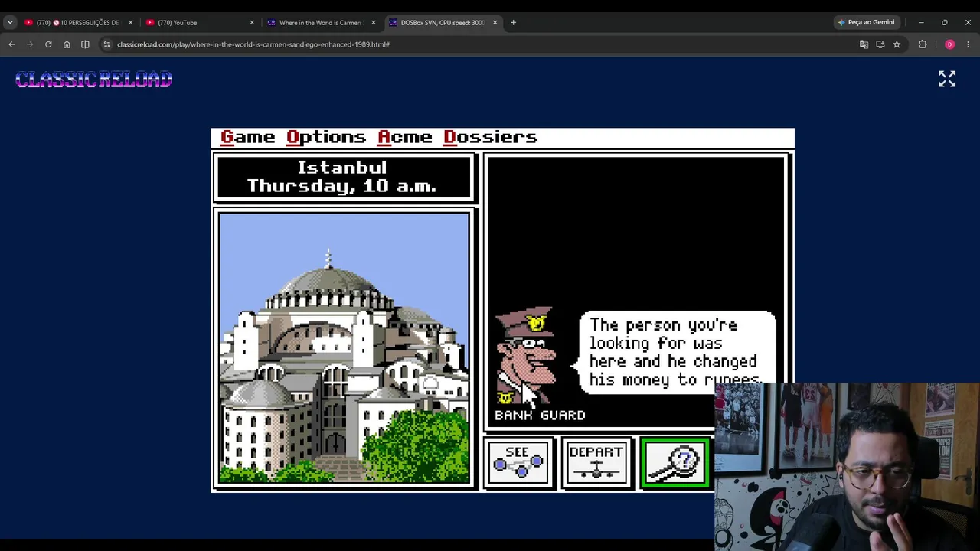
Task: Open the Game menu in the game
Action: (247, 137)
